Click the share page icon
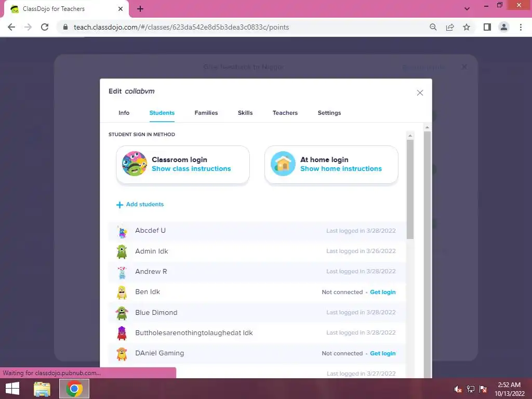Screen dimensions: 532x399 (450, 27)
